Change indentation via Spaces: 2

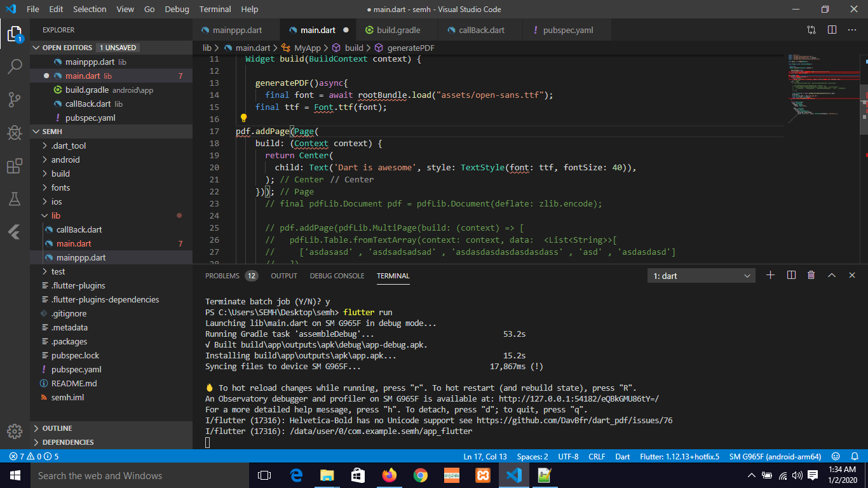[x=532, y=456]
